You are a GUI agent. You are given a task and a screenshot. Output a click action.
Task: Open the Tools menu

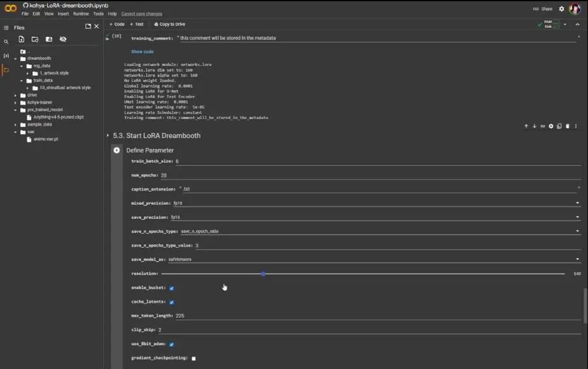coord(99,14)
